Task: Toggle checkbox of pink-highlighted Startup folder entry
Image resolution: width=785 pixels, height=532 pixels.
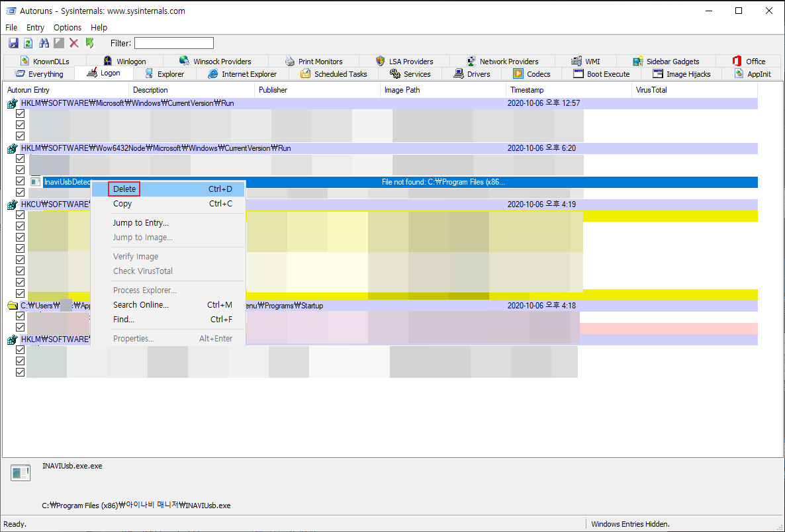Action: coord(20,328)
